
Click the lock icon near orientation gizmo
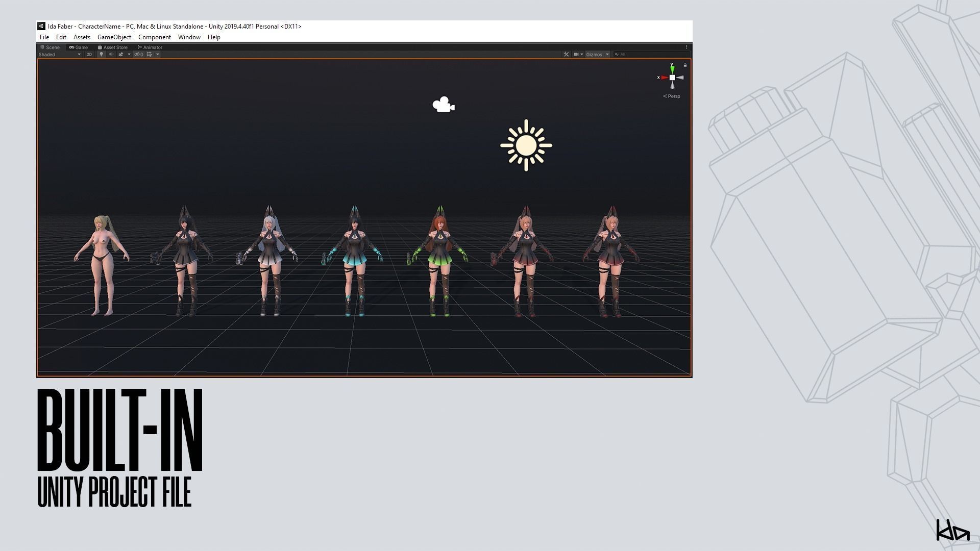tap(685, 65)
